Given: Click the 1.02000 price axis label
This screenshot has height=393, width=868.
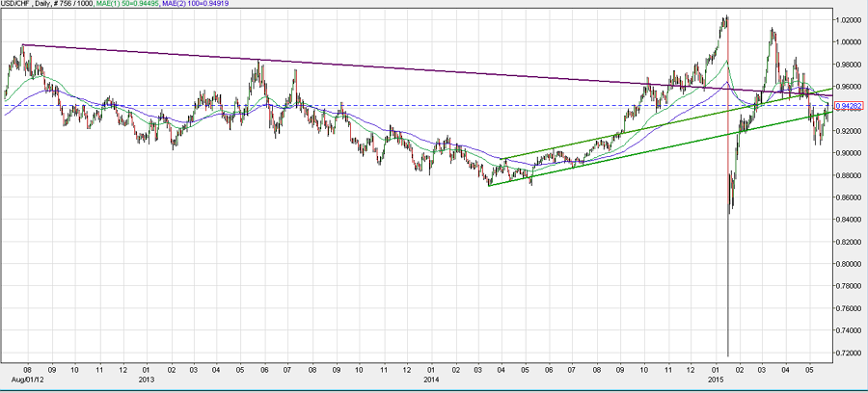Looking at the screenshot, I should coord(847,19).
